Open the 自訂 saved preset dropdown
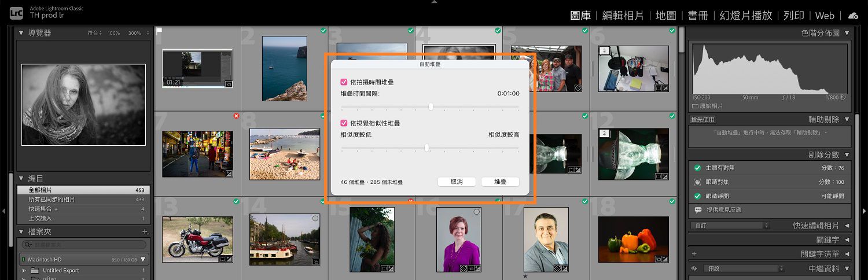The image size is (868, 280). (x=730, y=225)
